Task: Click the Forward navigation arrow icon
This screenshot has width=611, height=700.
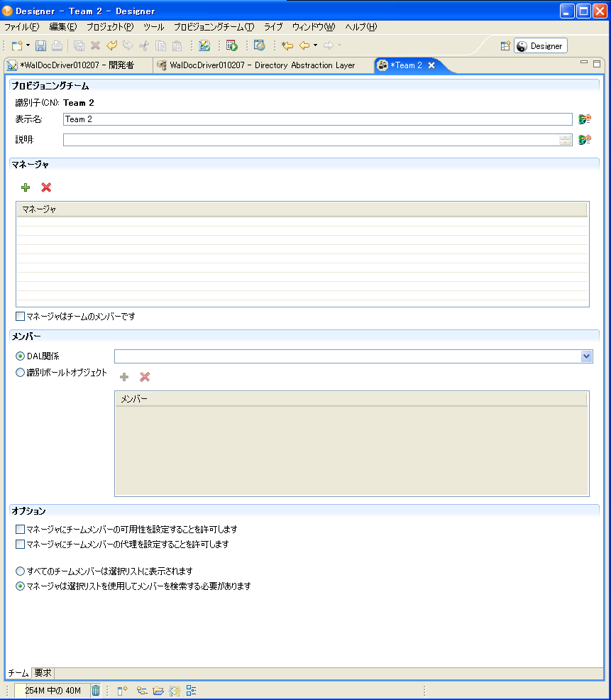Action: (329, 45)
